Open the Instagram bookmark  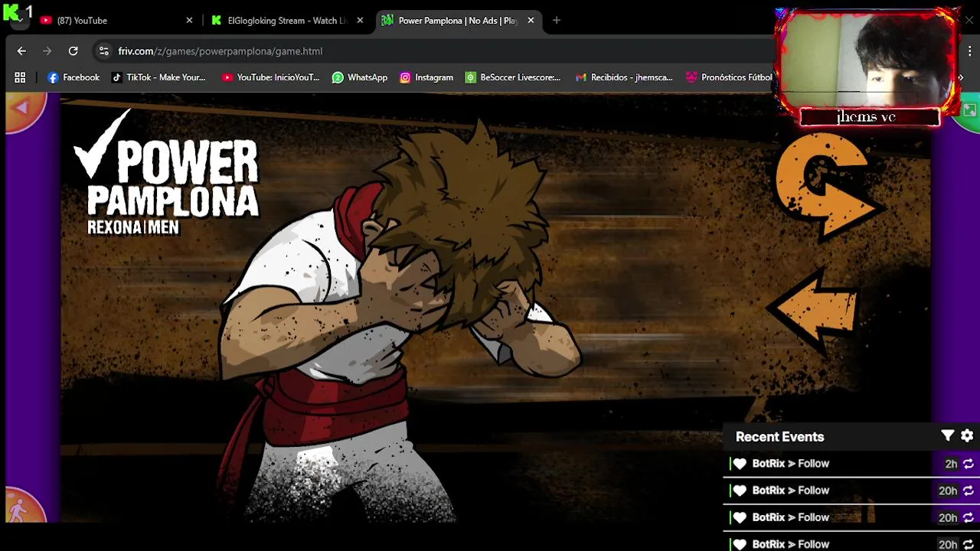pyautogui.click(x=426, y=77)
